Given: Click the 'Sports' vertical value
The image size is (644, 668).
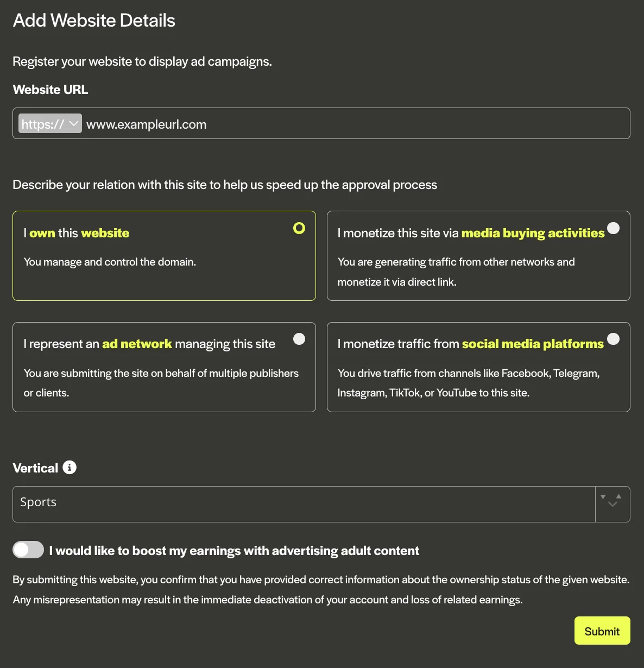Looking at the screenshot, I should pyautogui.click(x=38, y=502).
